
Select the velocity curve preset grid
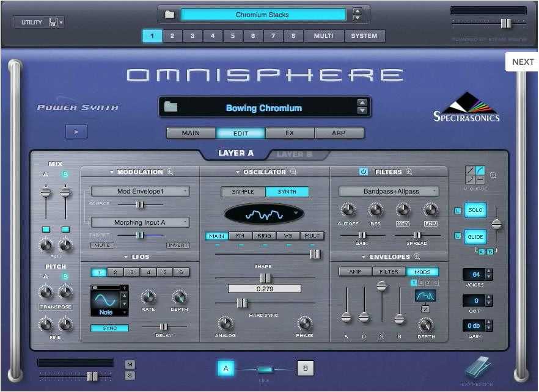pos(475,175)
